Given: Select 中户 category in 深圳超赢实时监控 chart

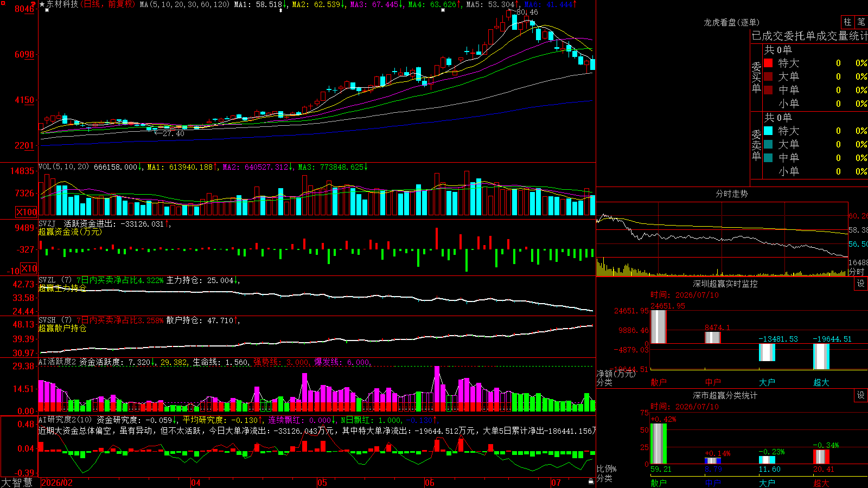Looking at the screenshot, I should [x=713, y=382].
